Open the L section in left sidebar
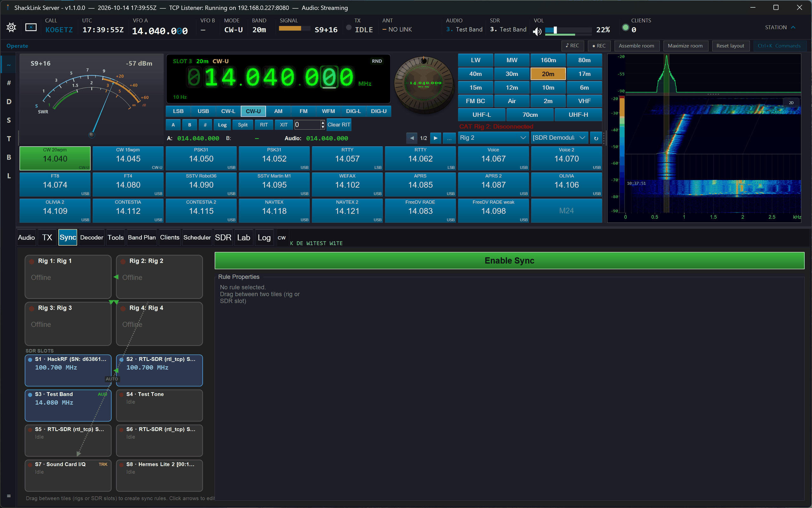Screen dimensions: 812x508 (x=9, y=176)
